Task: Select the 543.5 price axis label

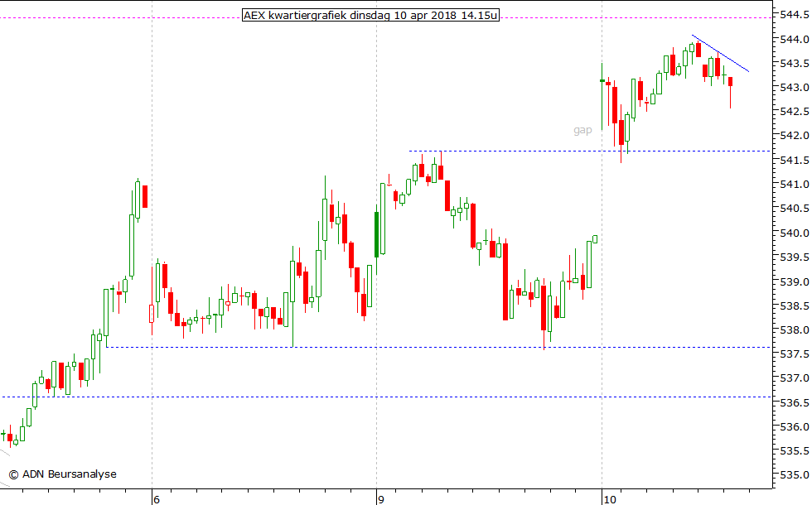Action: click(794, 64)
